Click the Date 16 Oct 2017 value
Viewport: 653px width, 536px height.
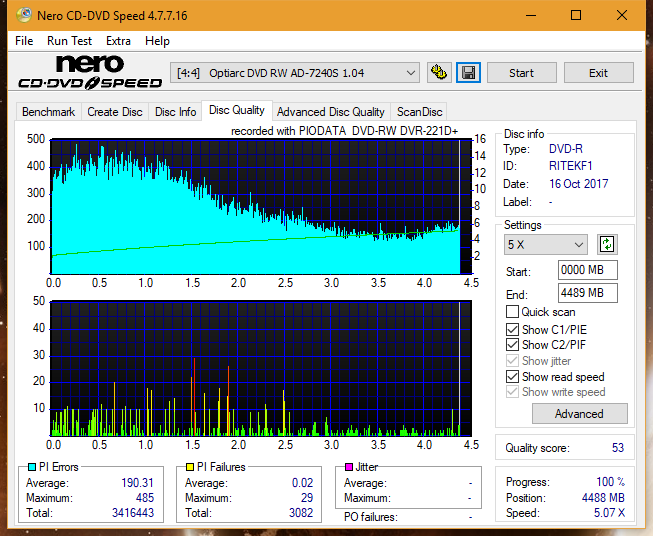[x=578, y=184]
